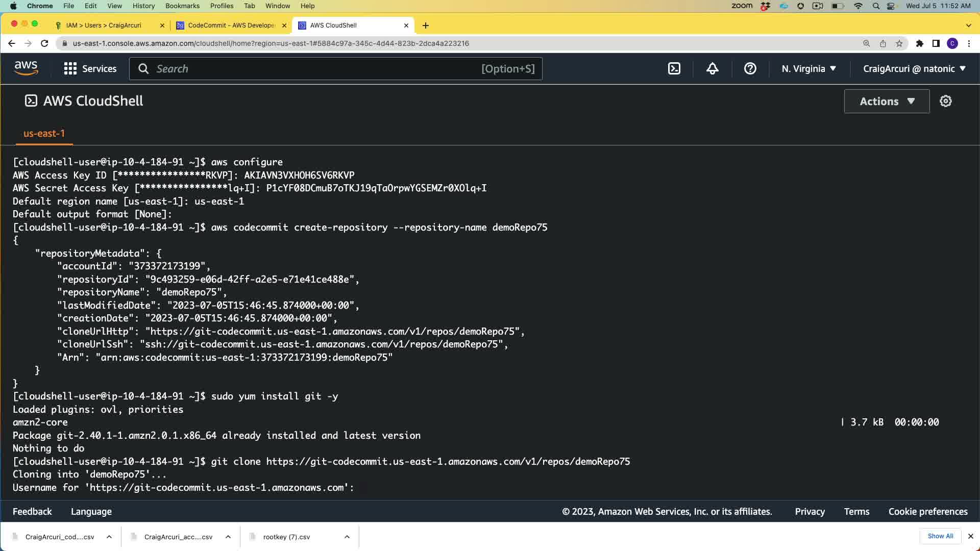The height and width of the screenshot is (551, 980).
Task: Click the AWS logo home icon
Action: tap(26, 68)
